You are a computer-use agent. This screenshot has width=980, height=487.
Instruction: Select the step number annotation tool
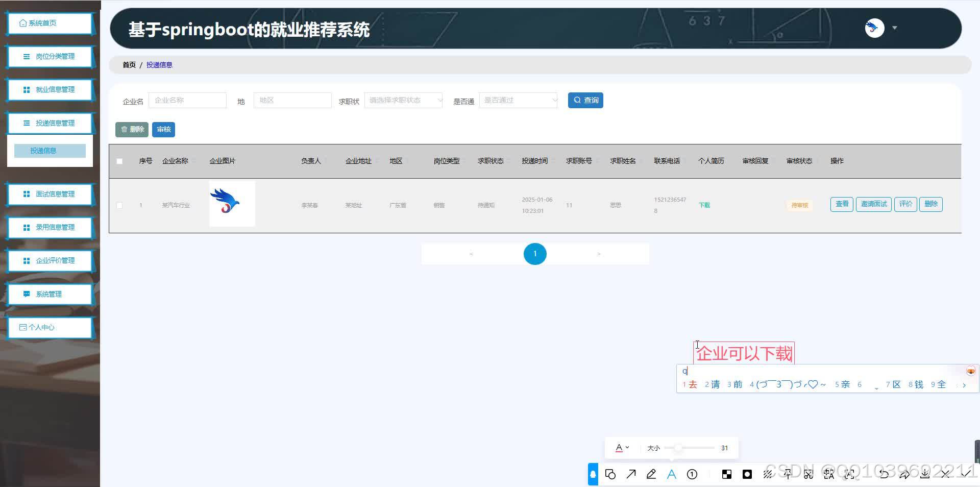(x=692, y=474)
